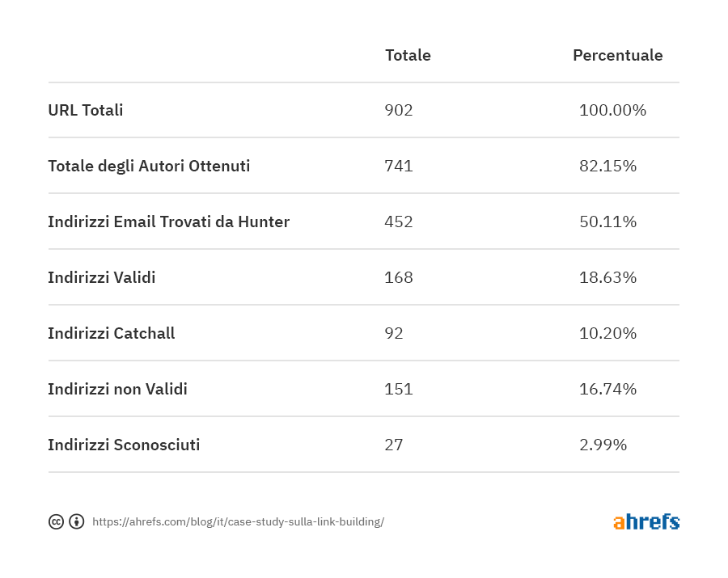Select the Indirizzi Validi row label
728x578 pixels.
102,277
